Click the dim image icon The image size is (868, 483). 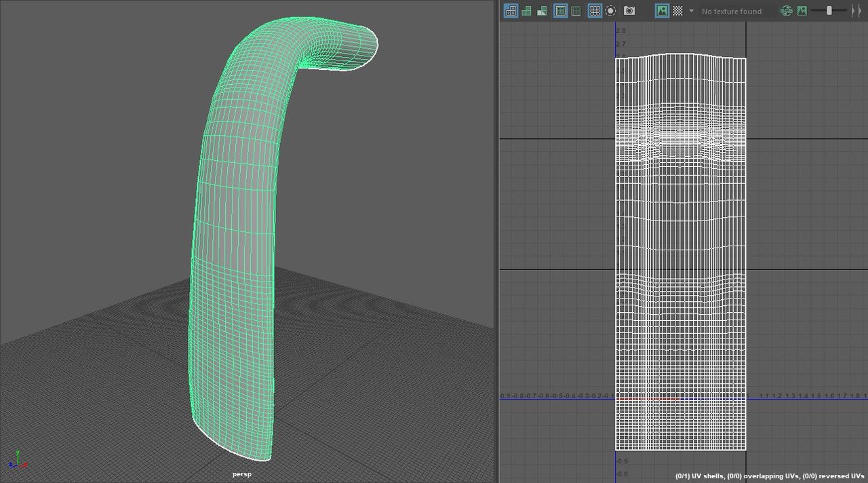tap(802, 11)
